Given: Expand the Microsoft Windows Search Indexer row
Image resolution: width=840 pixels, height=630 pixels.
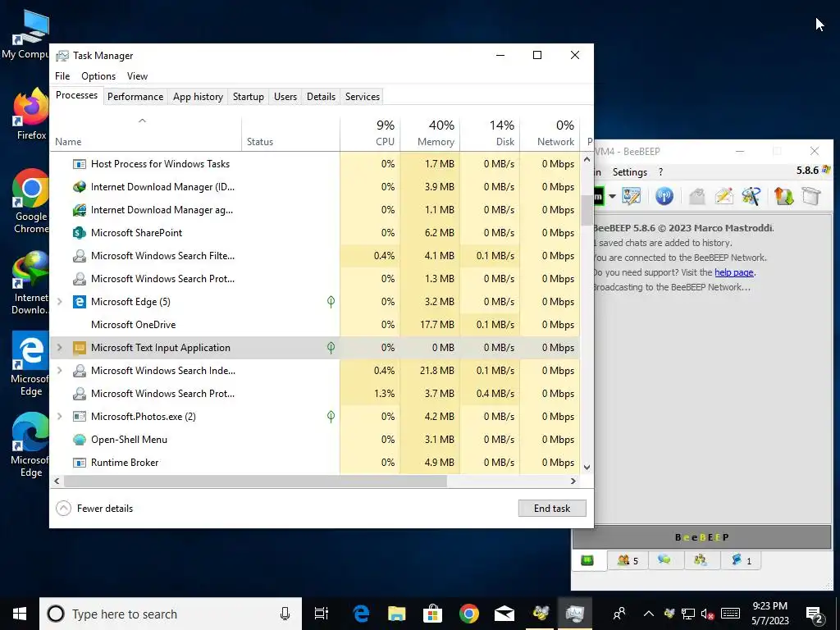Looking at the screenshot, I should pyautogui.click(x=59, y=370).
